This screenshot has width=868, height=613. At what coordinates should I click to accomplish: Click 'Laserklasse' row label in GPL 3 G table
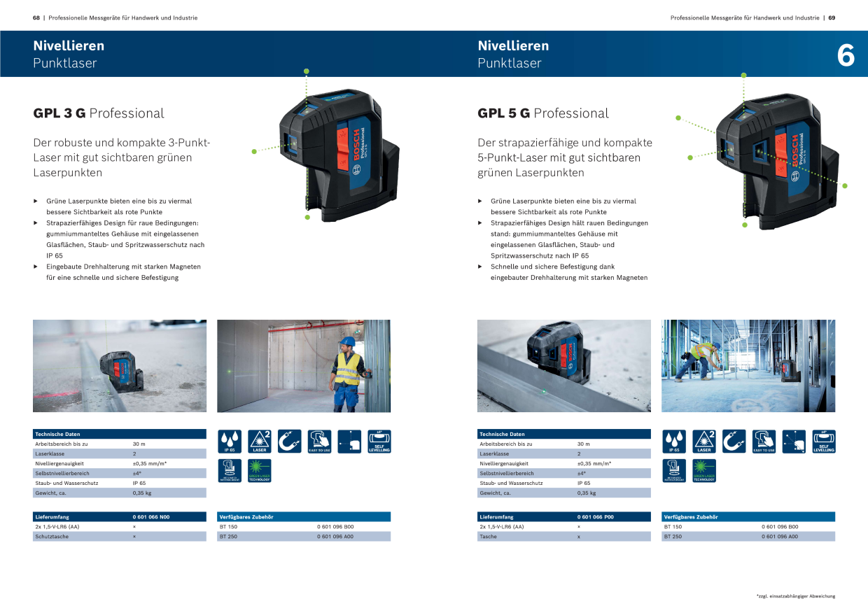coord(49,454)
